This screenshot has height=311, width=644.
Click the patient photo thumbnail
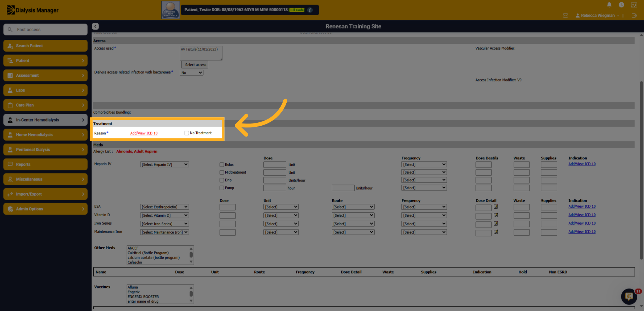171,10
